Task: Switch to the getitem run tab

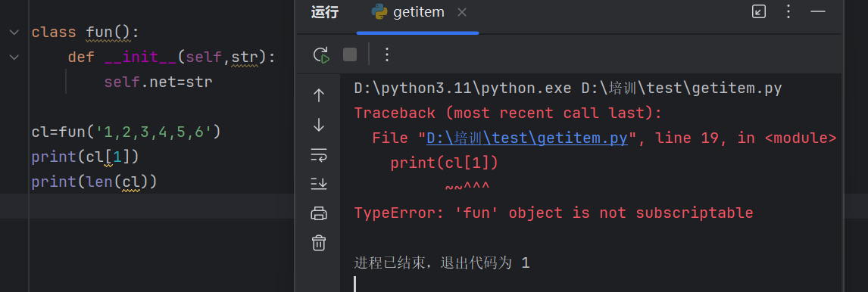Action: click(417, 12)
